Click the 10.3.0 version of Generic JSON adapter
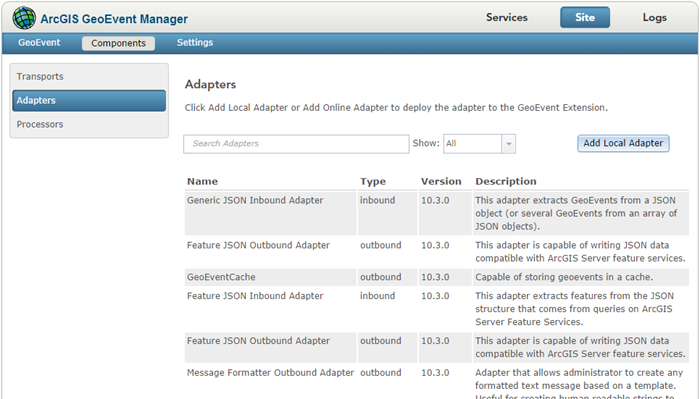The height and width of the screenshot is (399, 700). 435,200
